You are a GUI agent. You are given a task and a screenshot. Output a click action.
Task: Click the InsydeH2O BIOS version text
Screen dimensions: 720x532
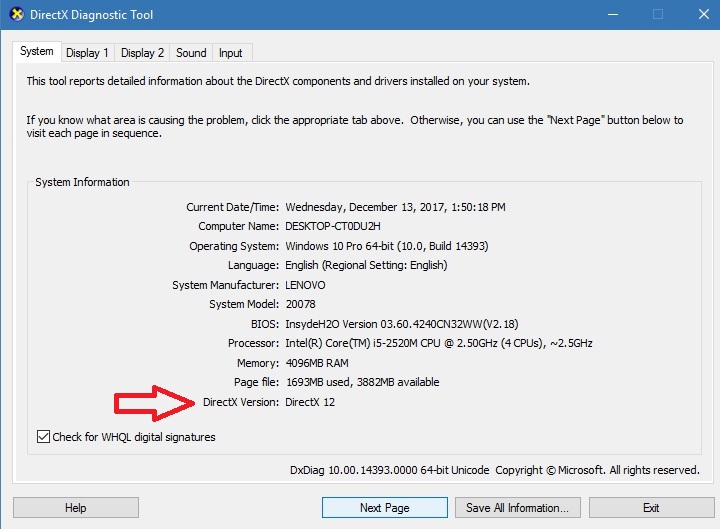[x=402, y=324]
